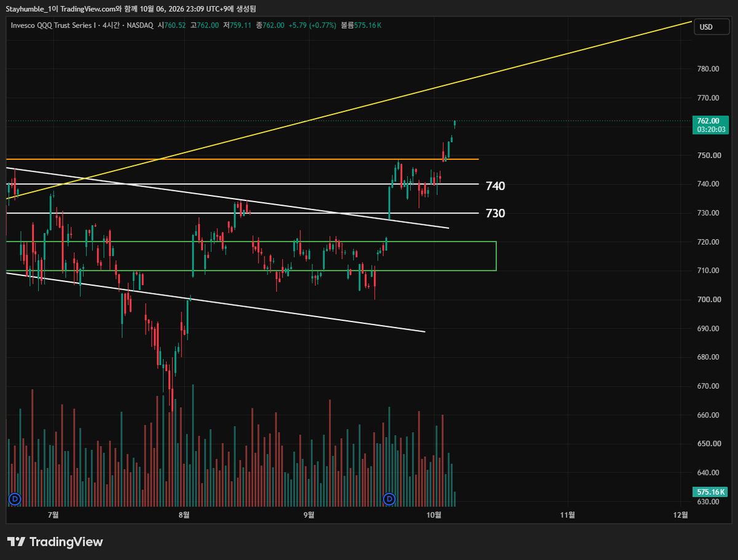
Task: Click the 720.00 price axis label
Action: 708,242
